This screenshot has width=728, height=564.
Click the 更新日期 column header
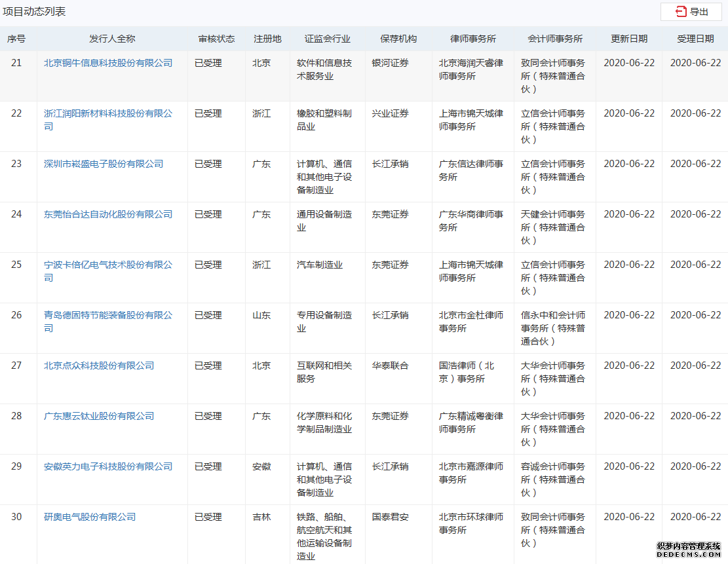click(629, 39)
